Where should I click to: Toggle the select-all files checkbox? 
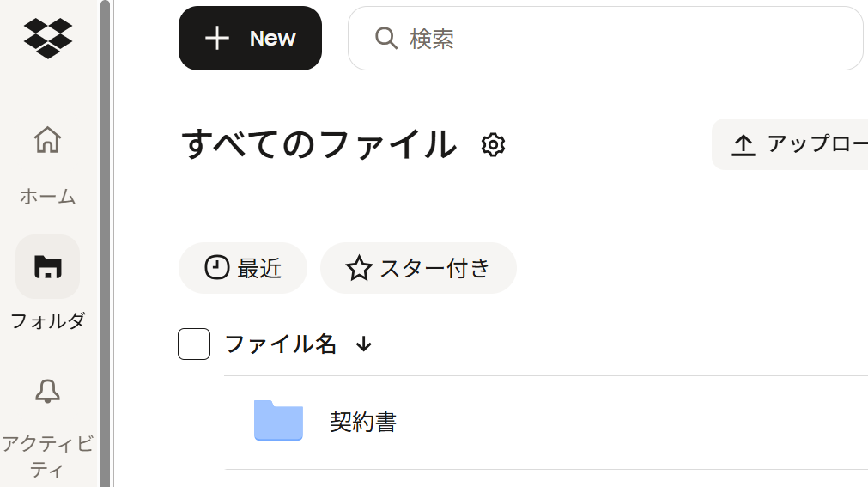pyautogui.click(x=194, y=344)
